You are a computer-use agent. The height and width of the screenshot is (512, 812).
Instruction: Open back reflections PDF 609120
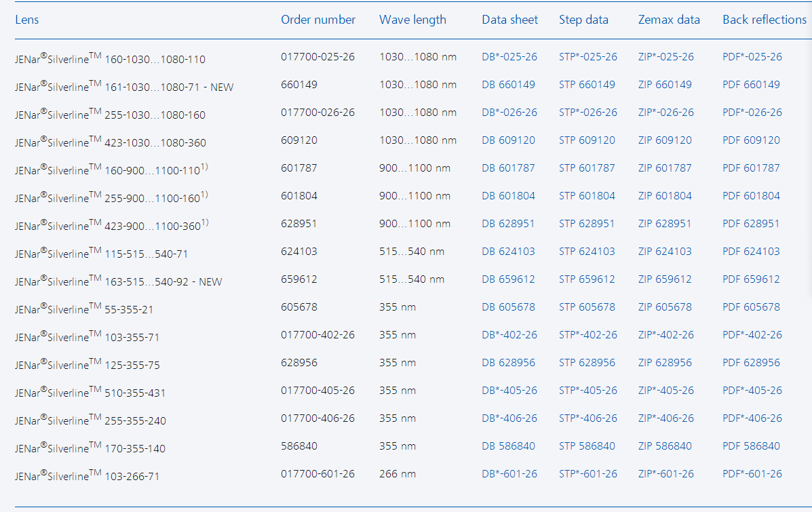pyautogui.click(x=751, y=140)
